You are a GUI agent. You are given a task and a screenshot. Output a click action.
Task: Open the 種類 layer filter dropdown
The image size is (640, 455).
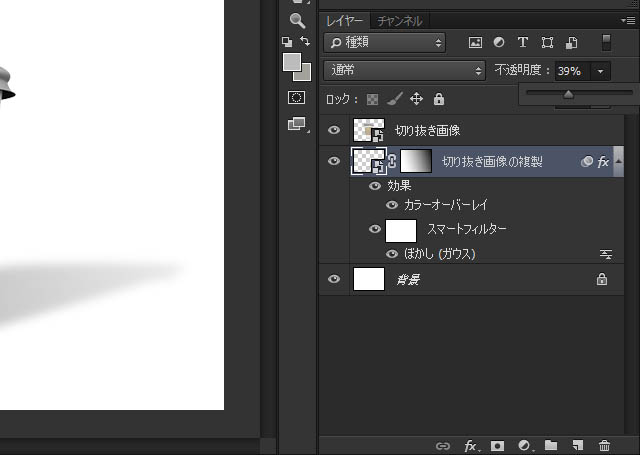[384, 43]
